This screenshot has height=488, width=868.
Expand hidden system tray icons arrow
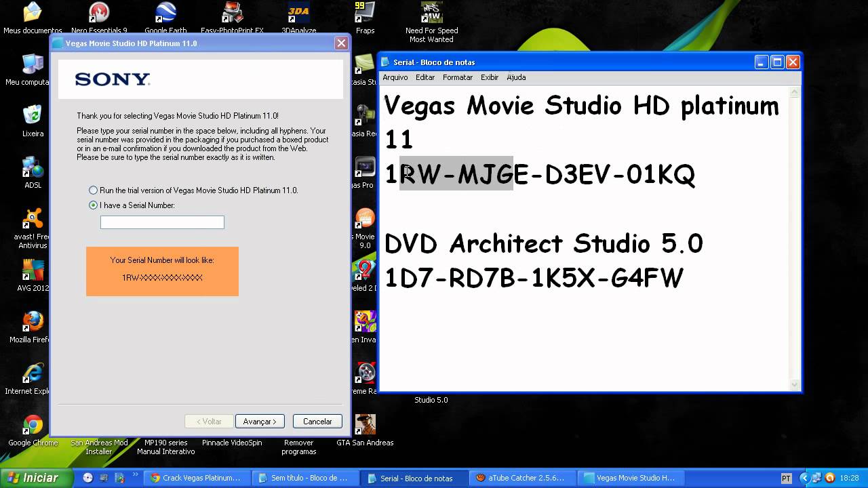(x=804, y=479)
